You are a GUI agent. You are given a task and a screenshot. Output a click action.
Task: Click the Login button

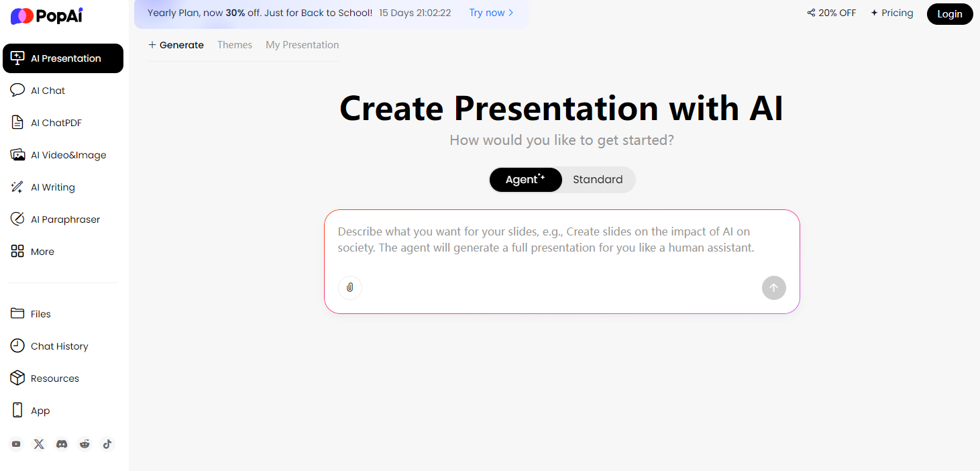pyautogui.click(x=949, y=13)
